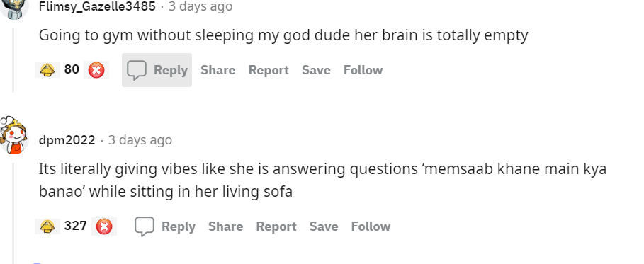Viewport: 644px width, 264px height.
Task: Upvote Flimsy_Gazelle3485's comment
Action: pos(47,70)
